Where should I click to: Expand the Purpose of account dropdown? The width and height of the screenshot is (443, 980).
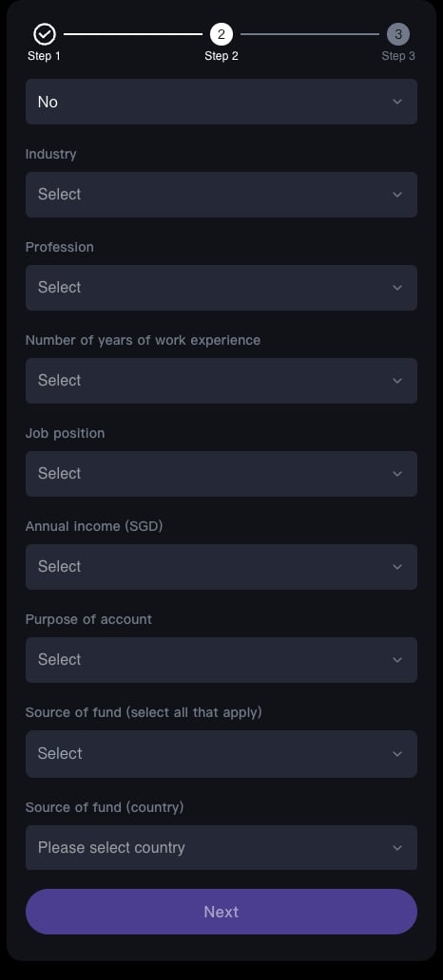pyautogui.click(x=221, y=660)
